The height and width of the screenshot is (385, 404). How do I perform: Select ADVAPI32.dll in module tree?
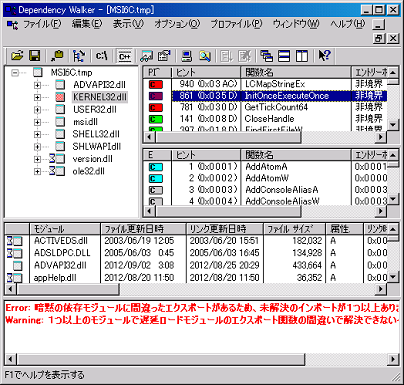99,85
